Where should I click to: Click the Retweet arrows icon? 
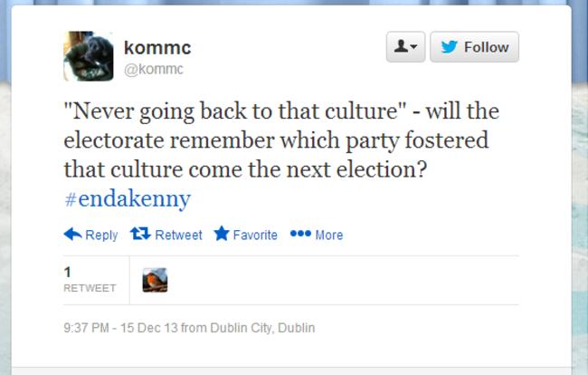(140, 234)
